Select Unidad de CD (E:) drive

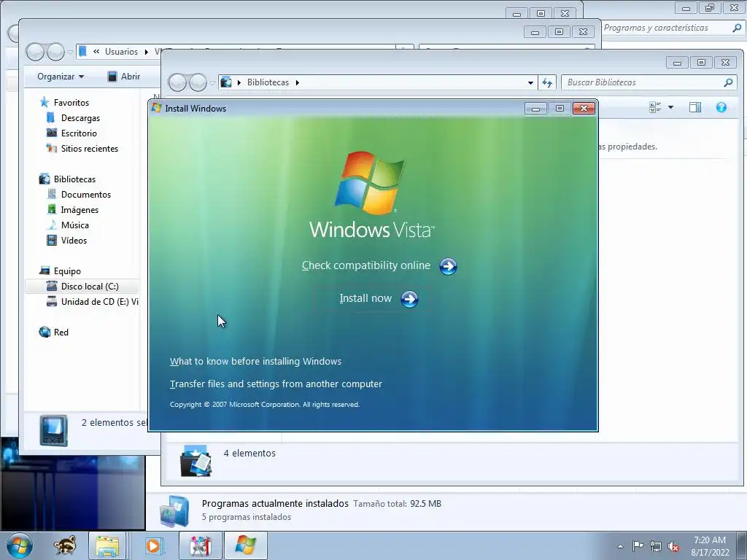click(x=99, y=301)
